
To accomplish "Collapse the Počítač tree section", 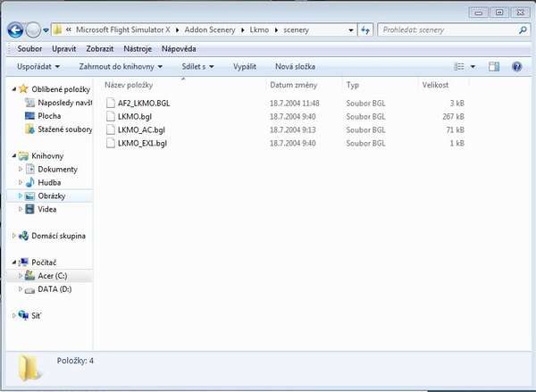I will [x=14, y=263].
